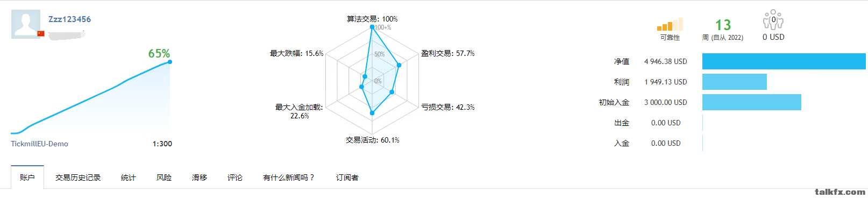Viewport: 868px width, 198px height.
Task: Open the Zzz123456 profile link
Action: (69, 19)
